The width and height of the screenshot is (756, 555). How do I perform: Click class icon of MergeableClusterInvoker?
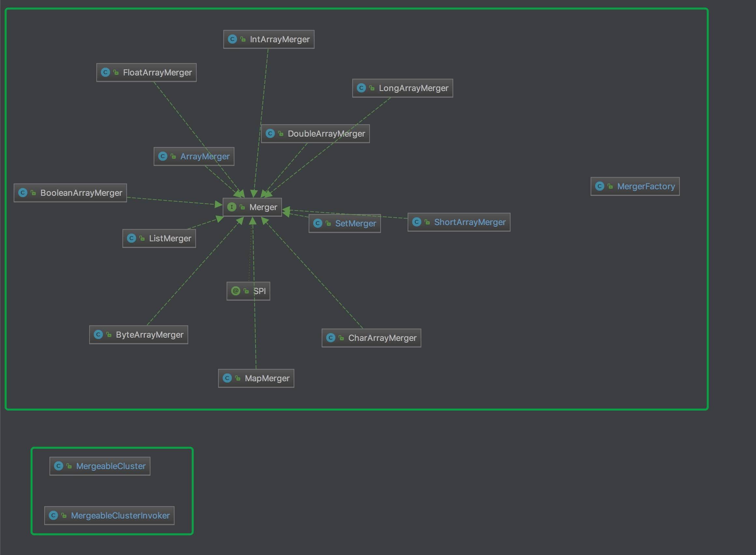click(53, 515)
